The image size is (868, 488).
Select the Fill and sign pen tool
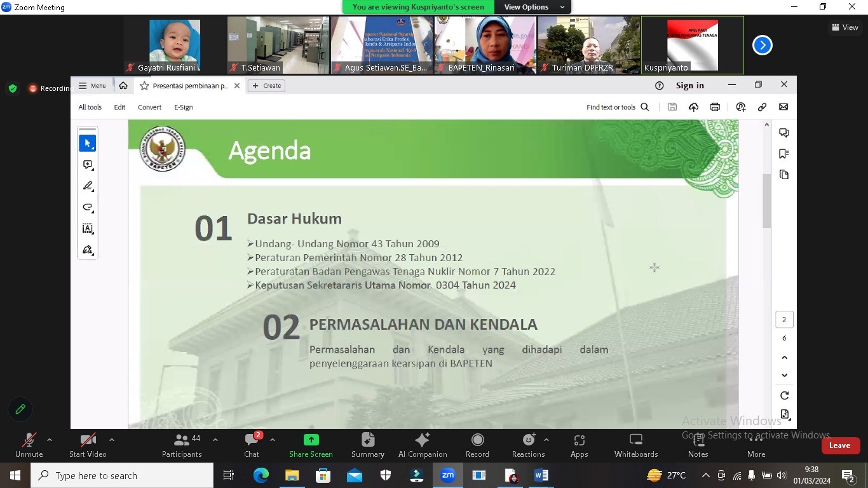point(88,250)
